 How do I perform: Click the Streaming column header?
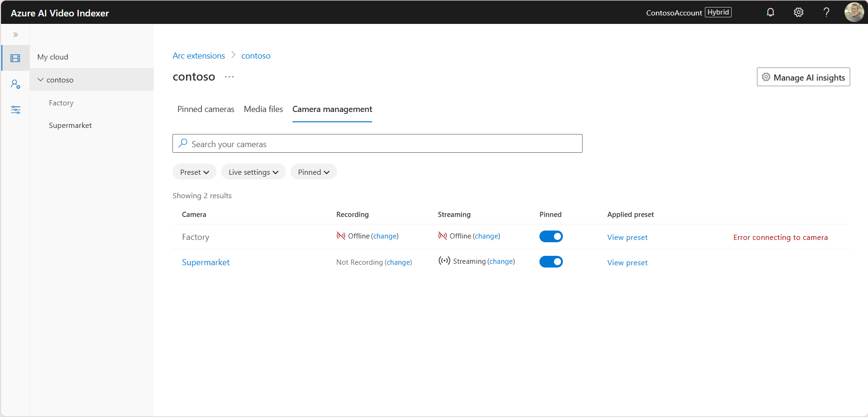pyautogui.click(x=454, y=215)
